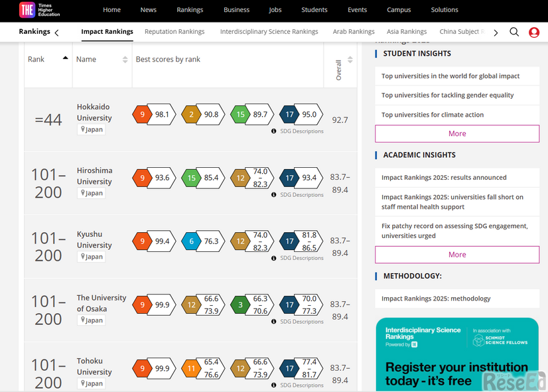Switch to Arab Rankings tab
This screenshot has height=392, width=548.
pos(354,32)
